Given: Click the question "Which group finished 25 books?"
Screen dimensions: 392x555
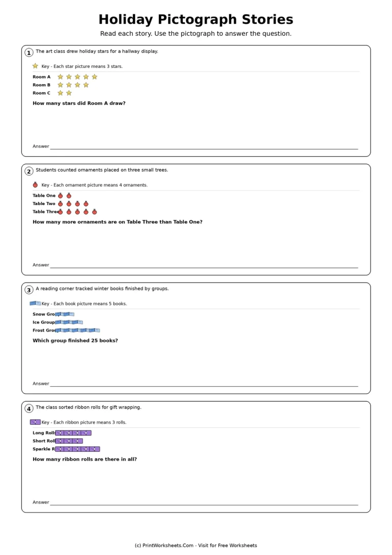Looking at the screenshot, I should (76, 340).
